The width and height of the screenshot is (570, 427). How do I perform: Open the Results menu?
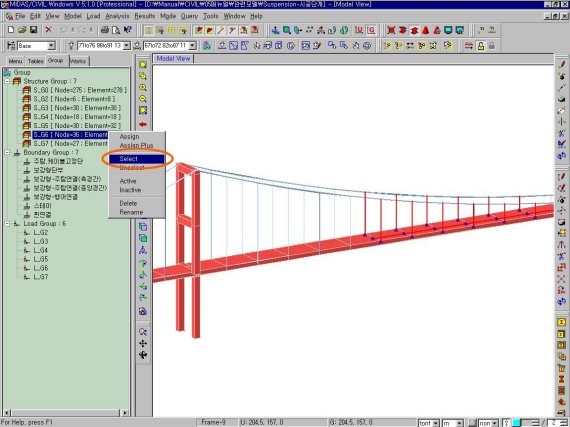pos(145,16)
